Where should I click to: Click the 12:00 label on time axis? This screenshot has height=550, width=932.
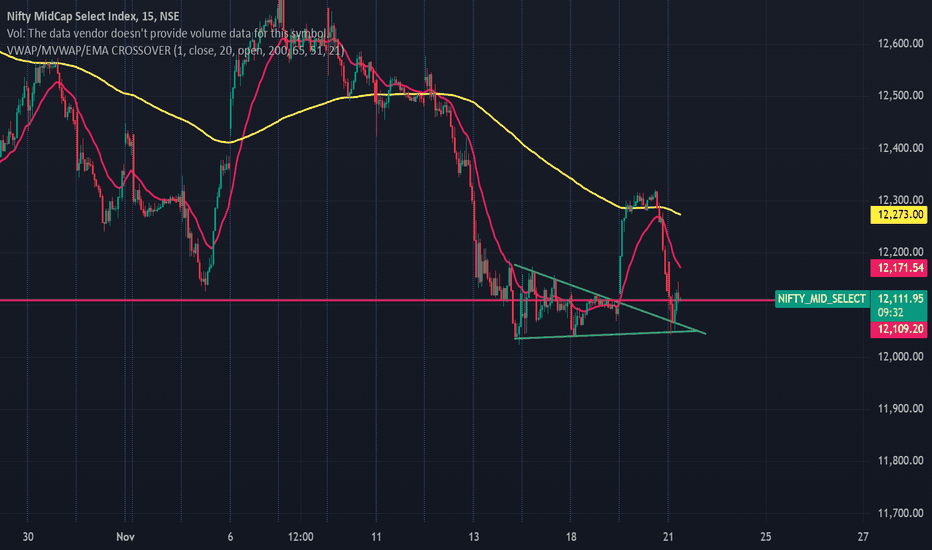click(301, 537)
